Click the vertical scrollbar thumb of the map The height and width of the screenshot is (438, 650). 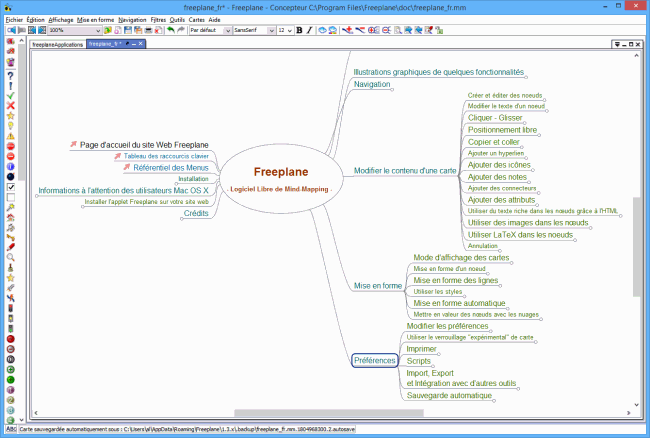click(637, 247)
